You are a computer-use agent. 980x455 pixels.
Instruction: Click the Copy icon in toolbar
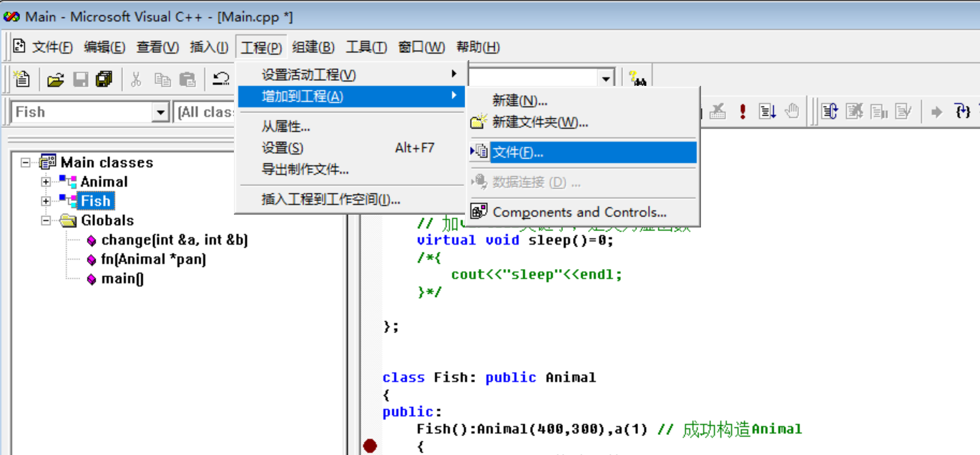pos(163,79)
